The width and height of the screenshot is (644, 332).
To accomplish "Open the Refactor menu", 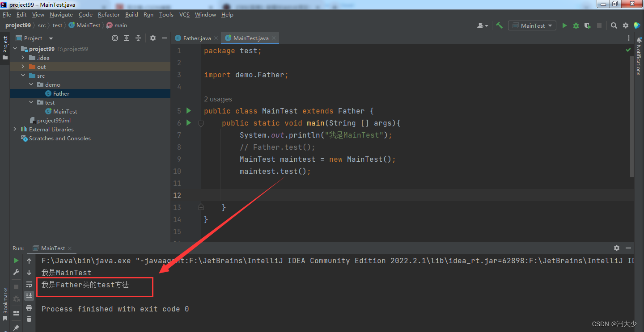I will pyautogui.click(x=109, y=15).
